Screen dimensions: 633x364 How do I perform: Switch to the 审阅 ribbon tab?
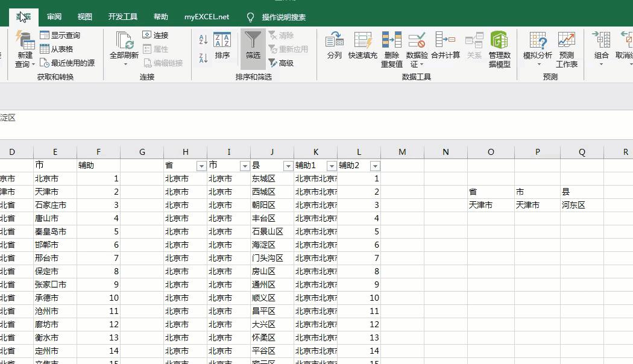click(54, 17)
